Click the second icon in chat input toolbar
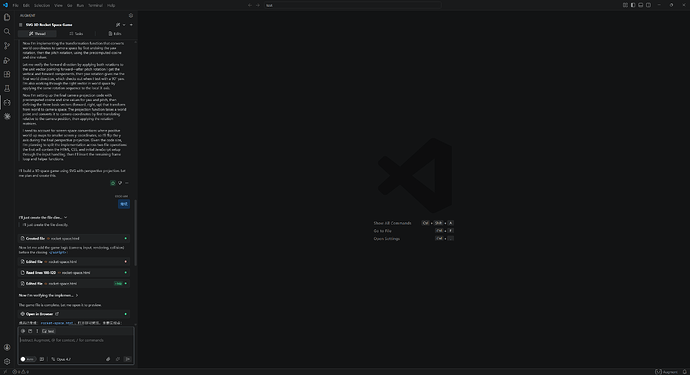690x375 pixels. click(30, 331)
